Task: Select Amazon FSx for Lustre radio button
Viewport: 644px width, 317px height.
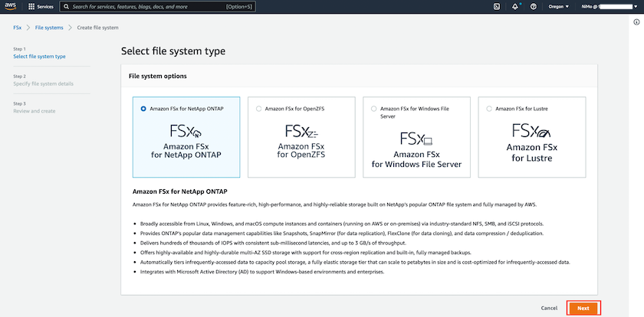Action: (x=488, y=109)
